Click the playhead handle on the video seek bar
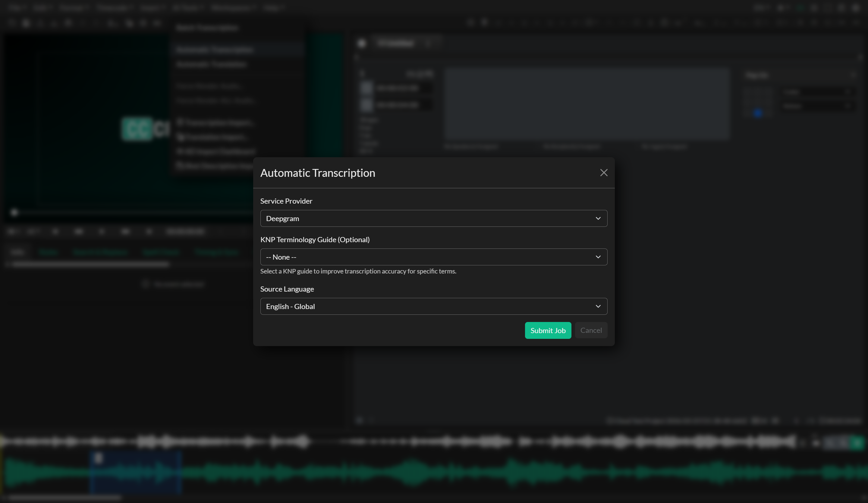This screenshot has height=503, width=868. point(14,212)
